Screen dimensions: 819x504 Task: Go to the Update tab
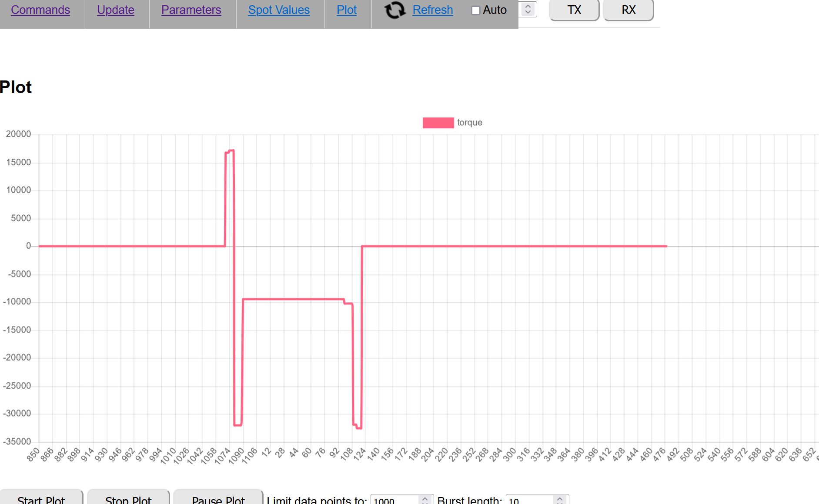116,10
